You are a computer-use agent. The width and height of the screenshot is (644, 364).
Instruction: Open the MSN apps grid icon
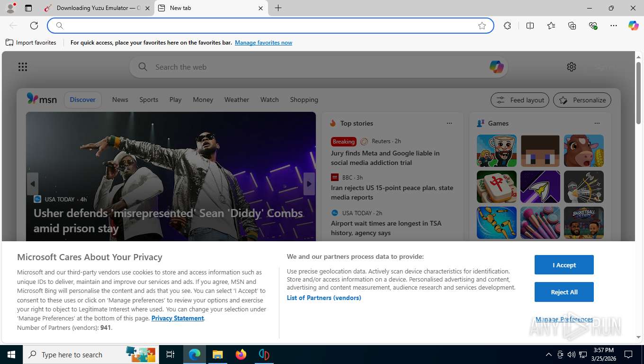pyautogui.click(x=23, y=67)
